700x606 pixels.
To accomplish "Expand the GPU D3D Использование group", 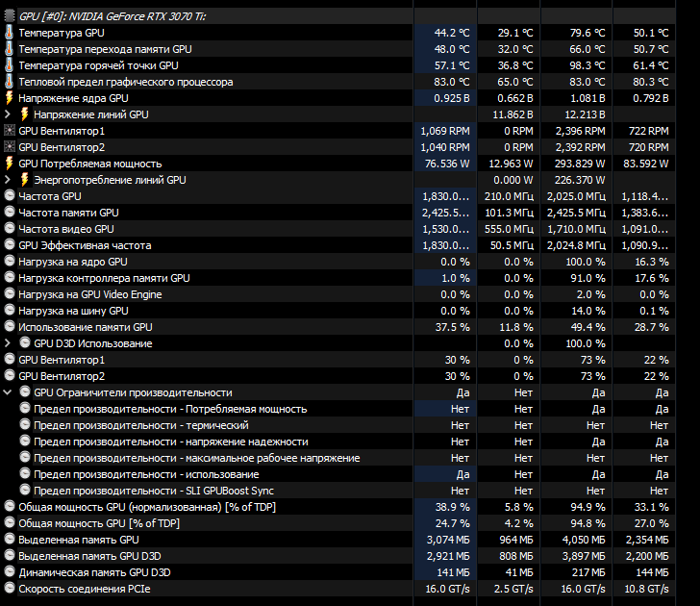I will pyautogui.click(x=7, y=343).
